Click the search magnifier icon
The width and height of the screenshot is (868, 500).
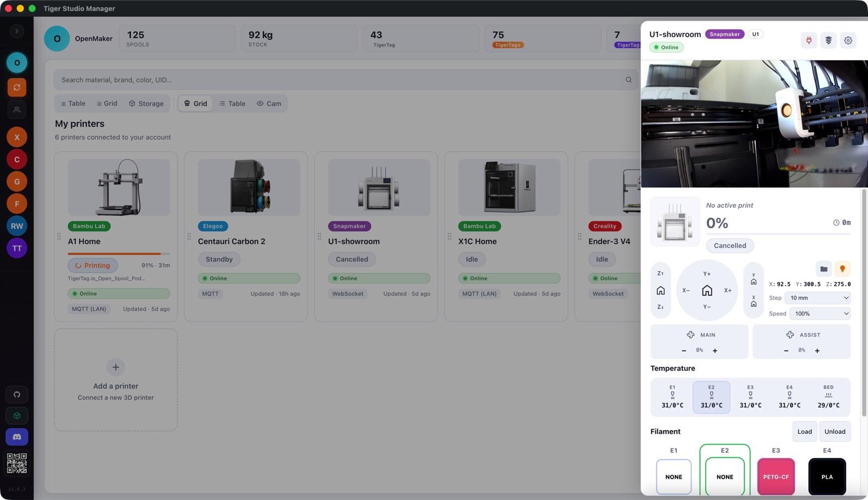click(x=628, y=80)
